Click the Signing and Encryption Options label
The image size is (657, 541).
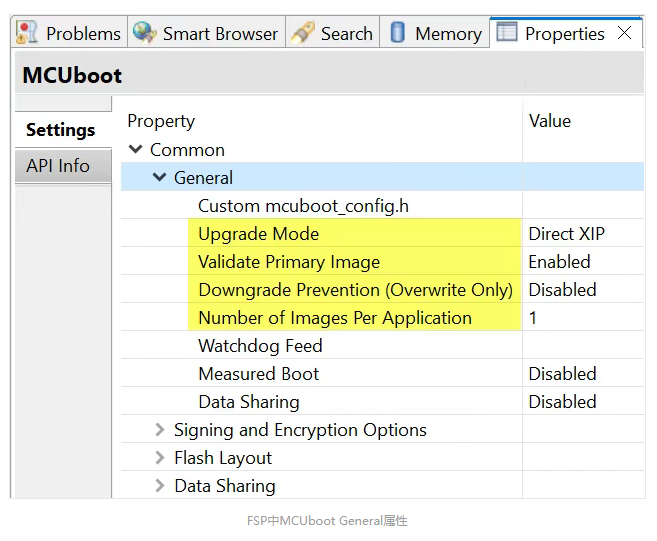coord(300,430)
